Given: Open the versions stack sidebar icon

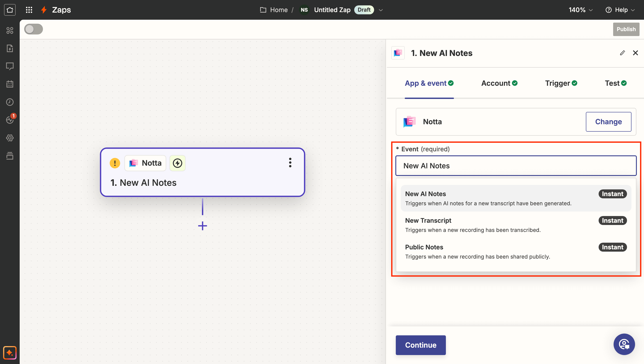Looking at the screenshot, I should point(10,156).
